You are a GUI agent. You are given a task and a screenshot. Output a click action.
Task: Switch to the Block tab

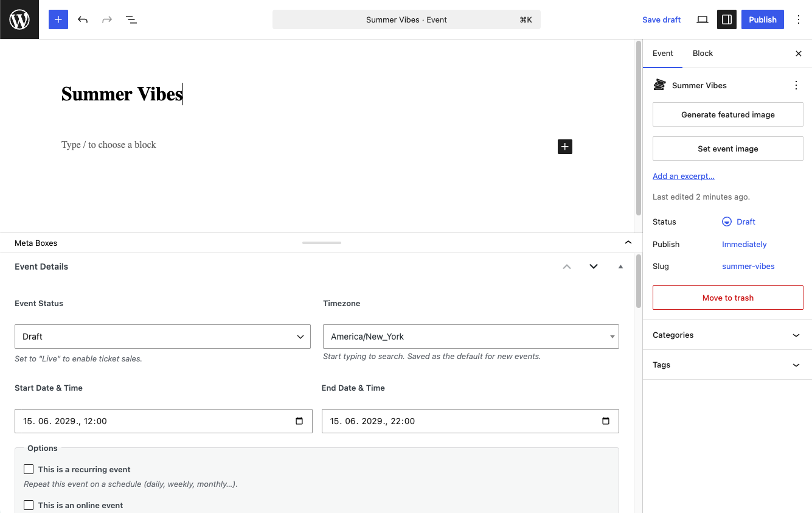pos(703,54)
